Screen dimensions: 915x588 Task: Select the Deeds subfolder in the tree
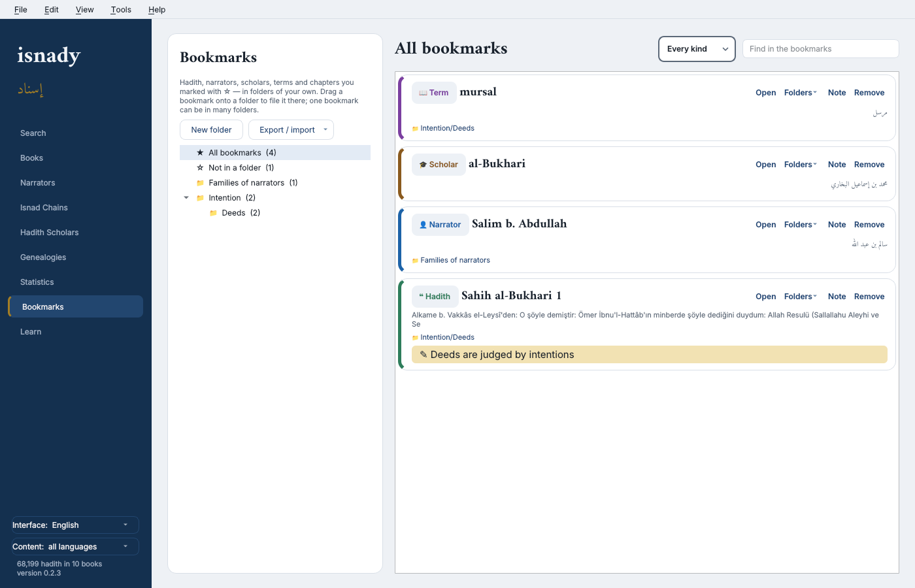[275, 213]
